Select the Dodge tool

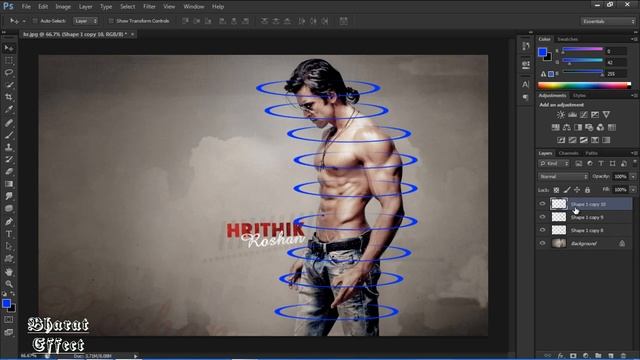coord(9,208)
